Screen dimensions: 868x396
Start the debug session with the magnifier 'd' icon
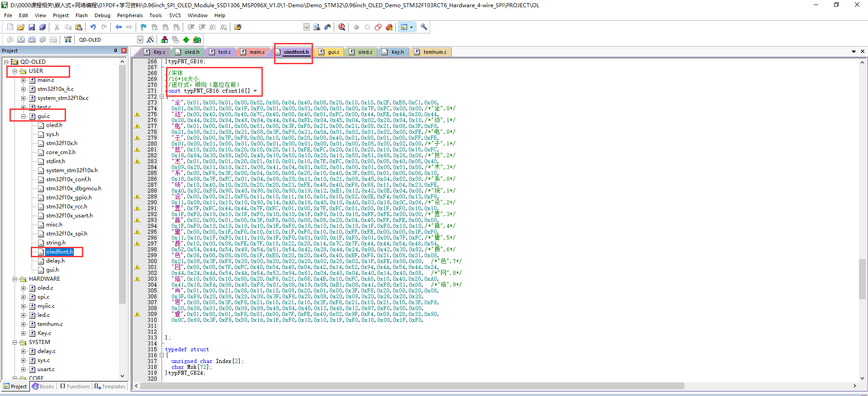pos(342,27)
